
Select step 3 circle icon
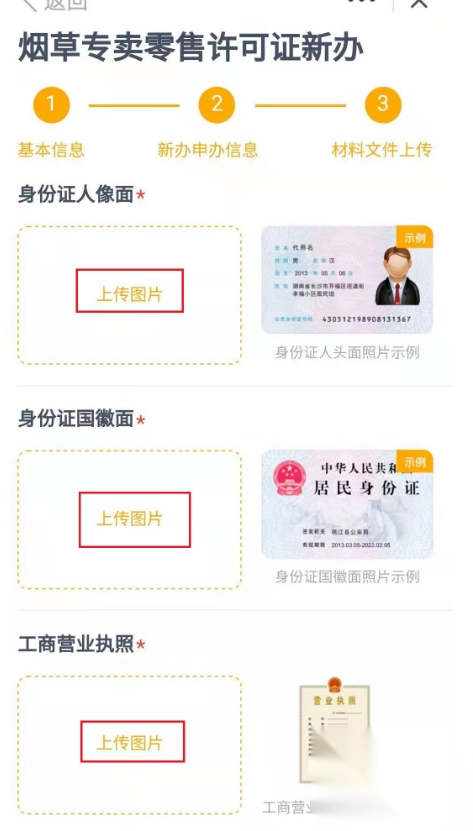click(383, 104)
